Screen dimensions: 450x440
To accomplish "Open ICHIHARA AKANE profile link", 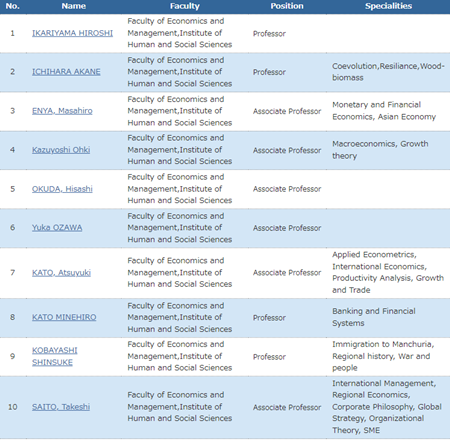I will click(66, 72).
